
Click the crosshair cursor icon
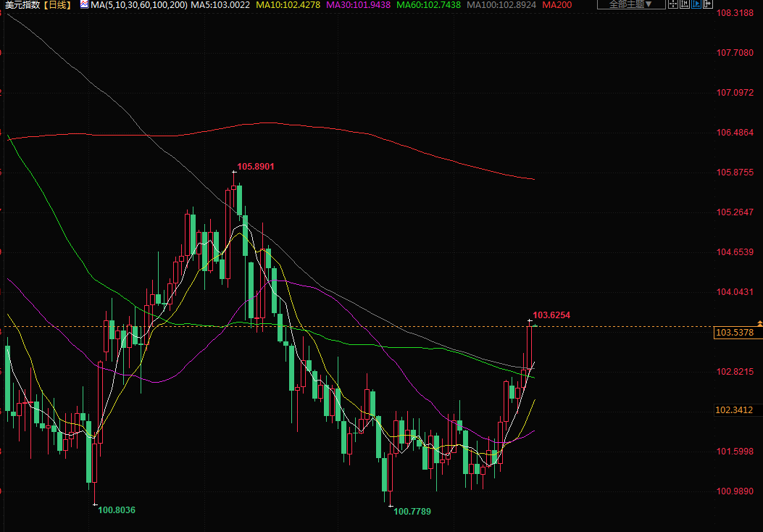pyautogui.click(x=673, y=4)
